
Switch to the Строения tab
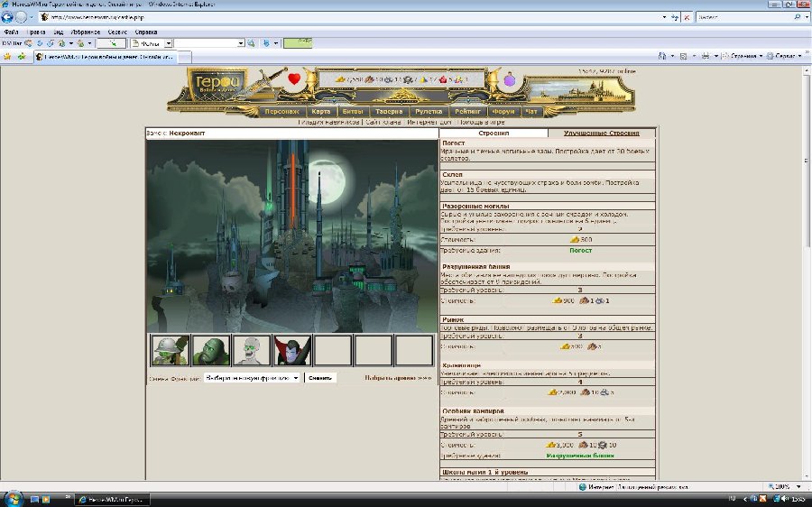pyautogui.click(x=494, y=134)
